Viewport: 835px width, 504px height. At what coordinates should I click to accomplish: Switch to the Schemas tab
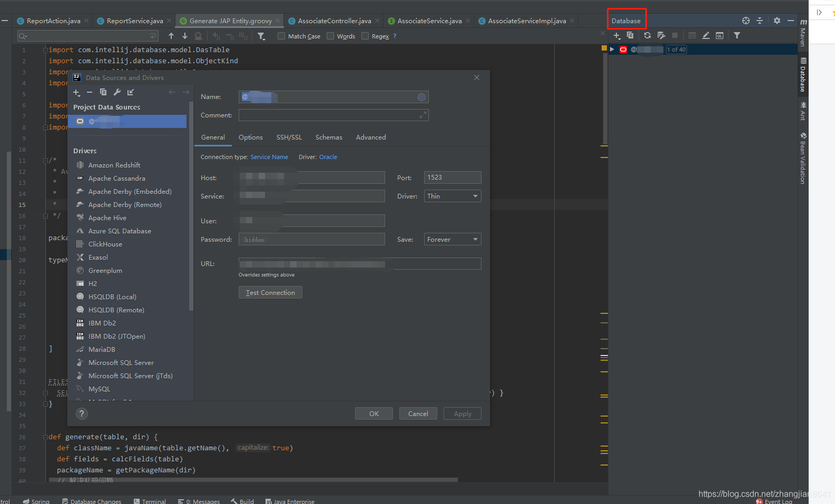point(329,137)
